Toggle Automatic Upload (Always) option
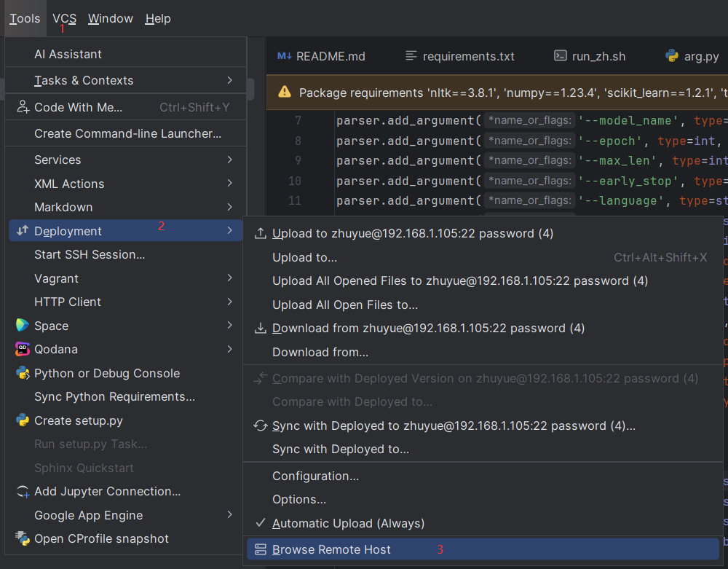728x569 pixels. pos(348,523)
